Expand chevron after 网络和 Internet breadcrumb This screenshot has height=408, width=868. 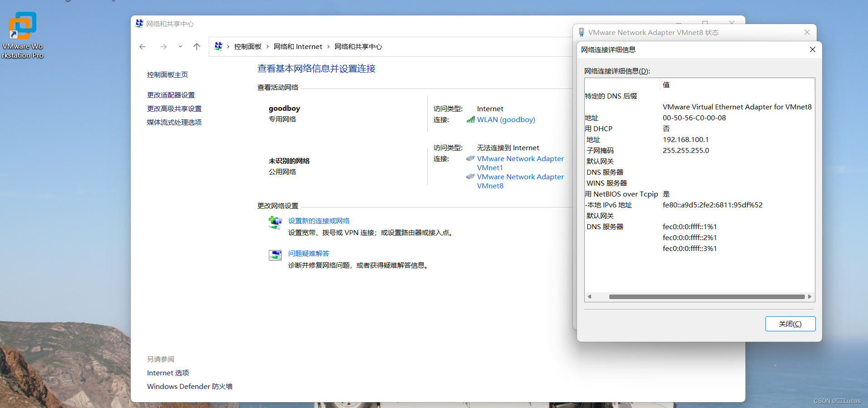point(328,47)
